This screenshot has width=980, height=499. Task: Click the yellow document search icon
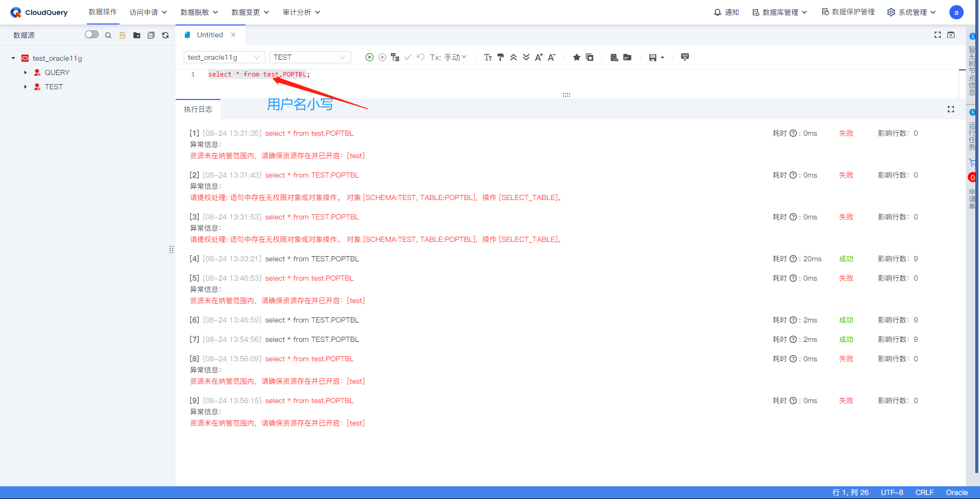click(122, 35)
